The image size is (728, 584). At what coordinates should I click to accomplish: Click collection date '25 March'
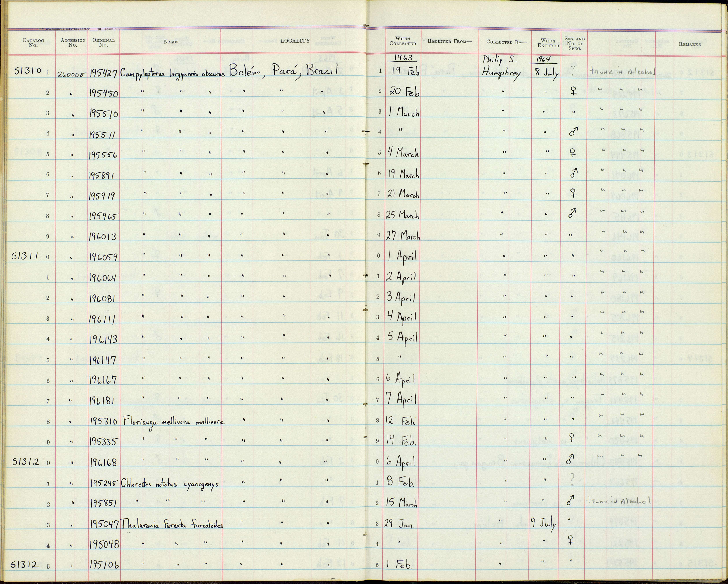tap(403, 215)
